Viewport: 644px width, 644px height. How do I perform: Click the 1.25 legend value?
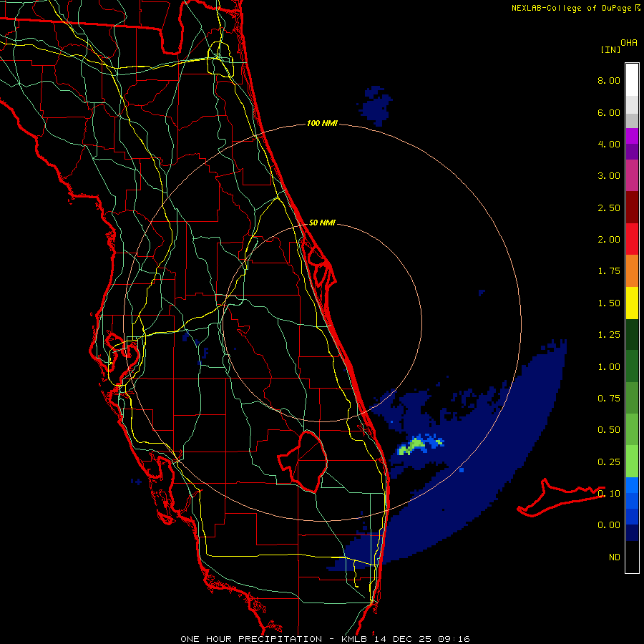click(609, 335)
